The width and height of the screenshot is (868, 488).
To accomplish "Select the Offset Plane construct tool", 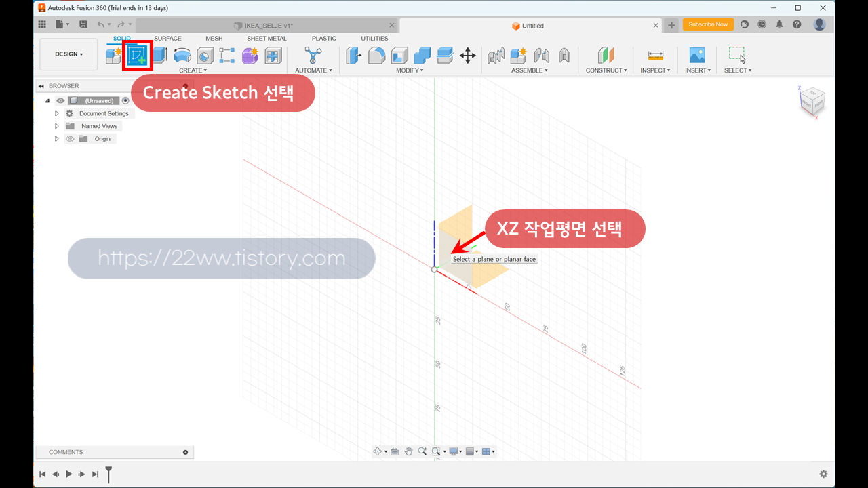I will (x=606, y=56).
